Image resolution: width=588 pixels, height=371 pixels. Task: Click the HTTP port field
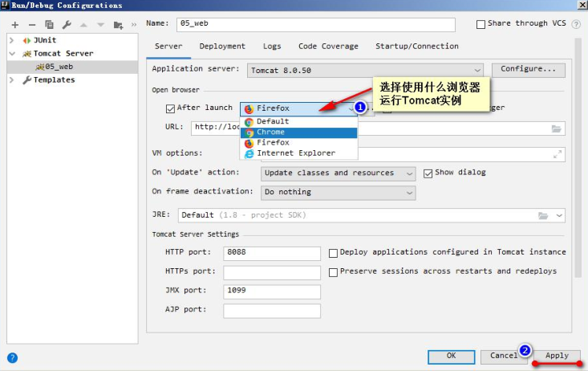coord(272,253)
